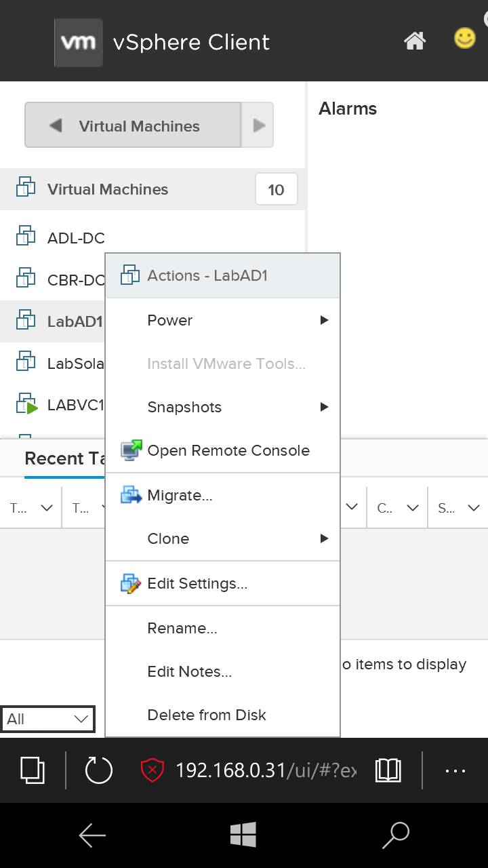
Task: Select Migrate... from the menu
Action: [x=223, y=496]
